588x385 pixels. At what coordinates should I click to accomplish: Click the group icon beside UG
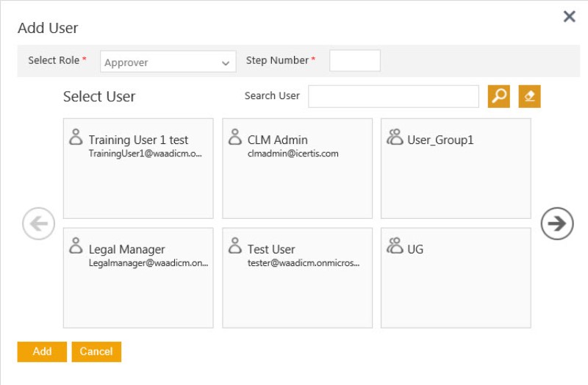(x=395, y=247)
